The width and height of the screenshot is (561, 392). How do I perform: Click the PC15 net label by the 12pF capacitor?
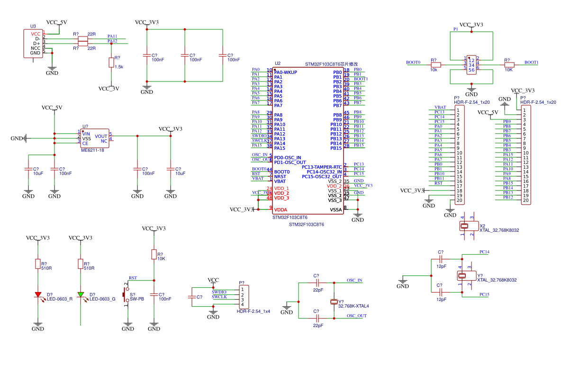(484, 295)
